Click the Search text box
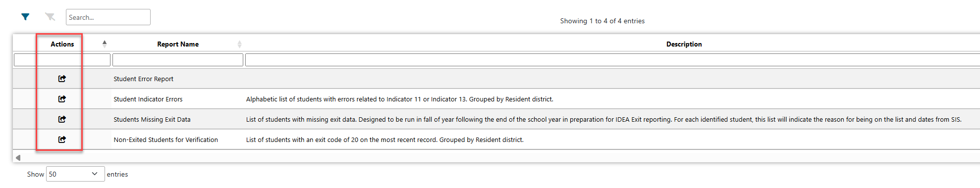Screen dimensions: 980x188 [108, 17]
